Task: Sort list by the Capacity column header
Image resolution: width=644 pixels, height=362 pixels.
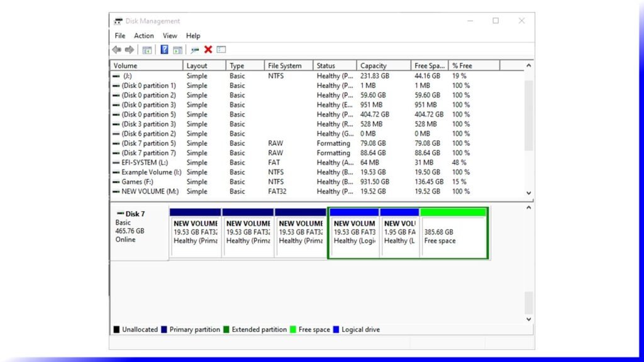Action: (x=374, y=65)
